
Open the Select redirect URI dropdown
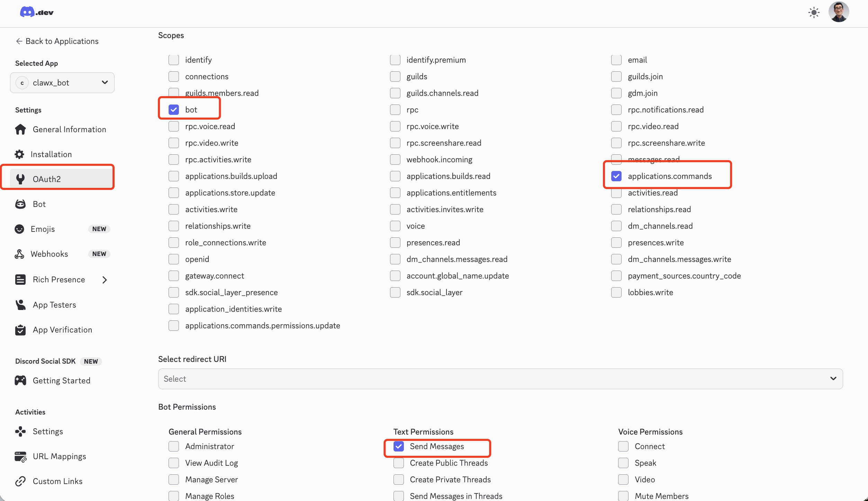[500, 379]
